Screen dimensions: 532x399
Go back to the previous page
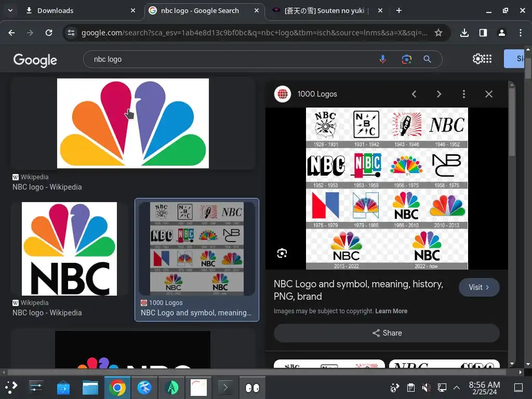coord(11,33)
